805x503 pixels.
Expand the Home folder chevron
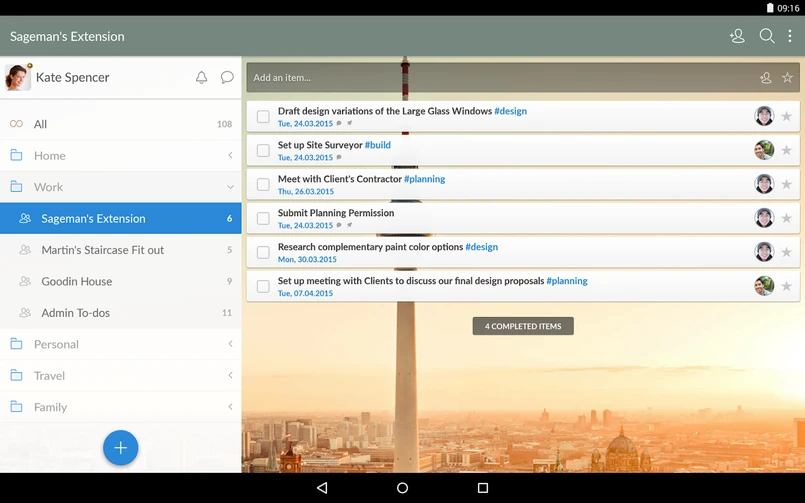230,155
